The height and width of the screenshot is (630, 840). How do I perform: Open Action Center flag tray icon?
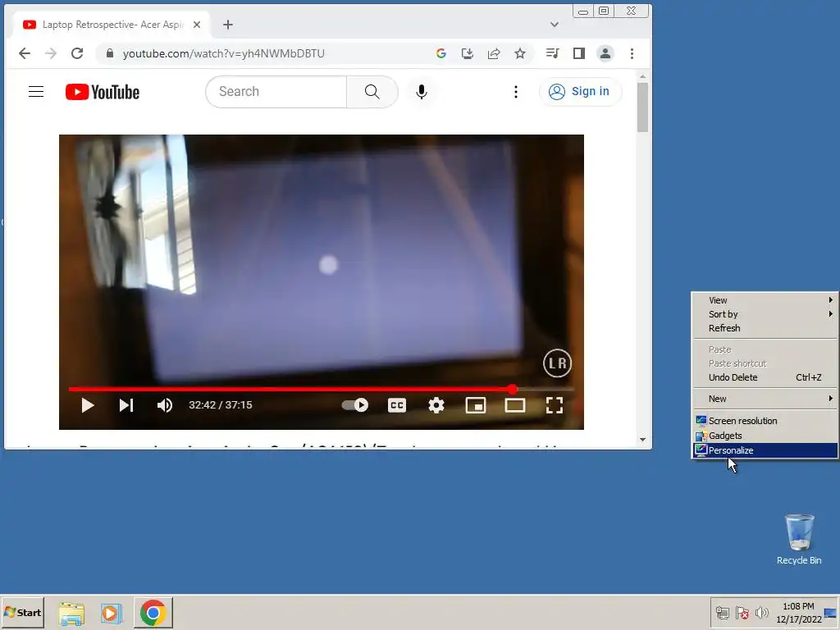tap(742, 613)
